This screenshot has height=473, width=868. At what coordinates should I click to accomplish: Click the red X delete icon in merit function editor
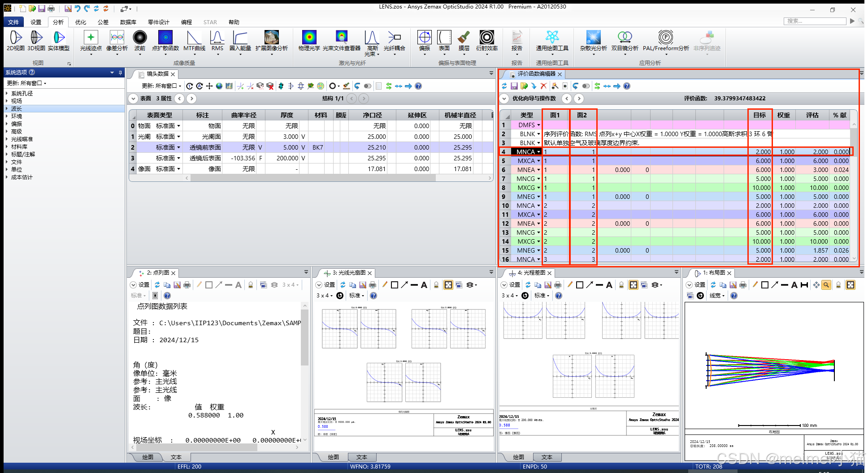coord(544,86)
